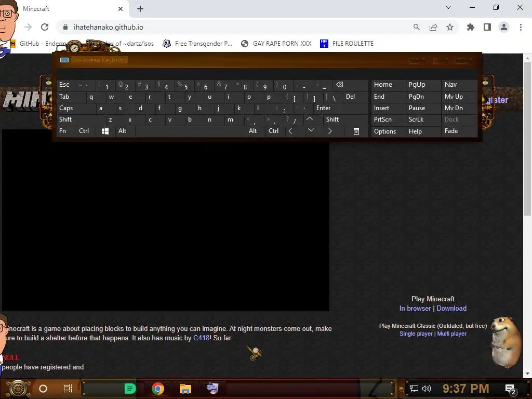This screenshot has width=532, height=399.
Task: Open tab search chevron dropdown
Action: coord(448,7)
